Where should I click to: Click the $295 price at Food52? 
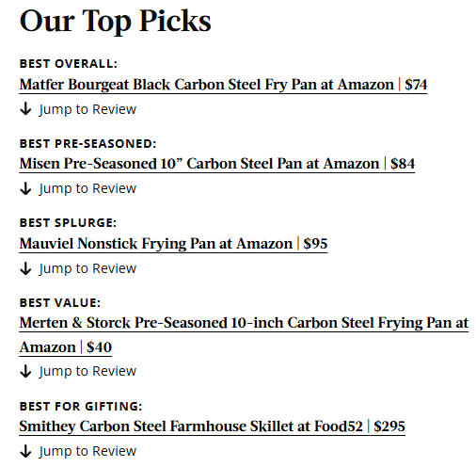click(x=389, y=427)
